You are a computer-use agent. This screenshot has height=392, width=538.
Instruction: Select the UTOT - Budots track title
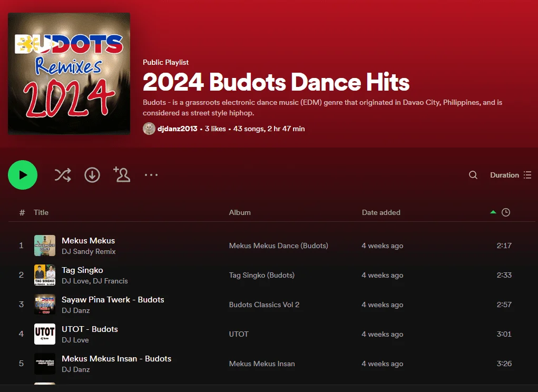click(x=90, y=329)
